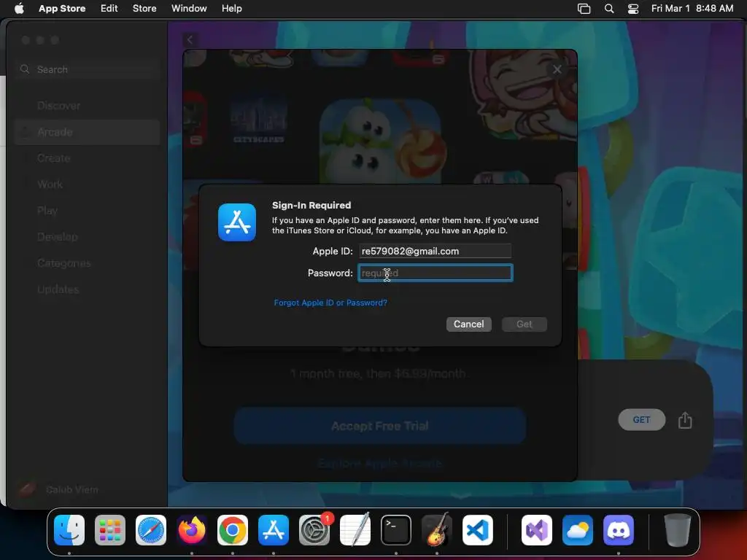Open Visual Studio (purple) from the Dock
Screen dimensions: 747x560
537,530
